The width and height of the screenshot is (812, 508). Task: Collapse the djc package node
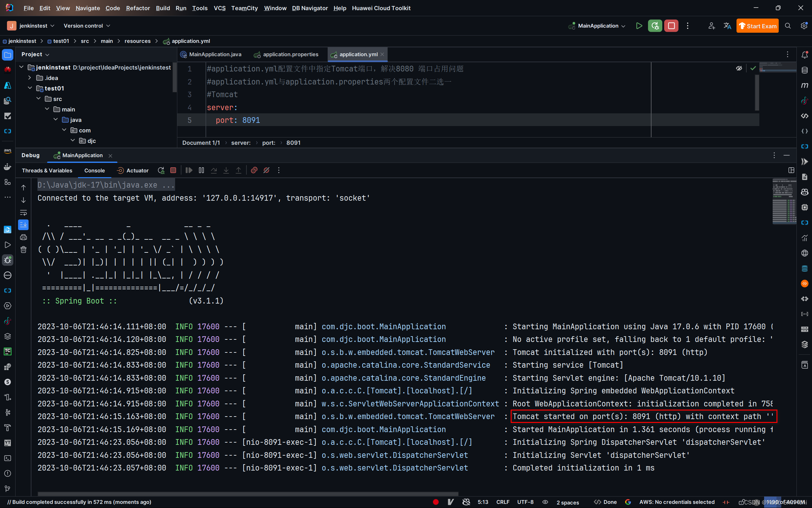pyautogui.click(x=72, y=140)
